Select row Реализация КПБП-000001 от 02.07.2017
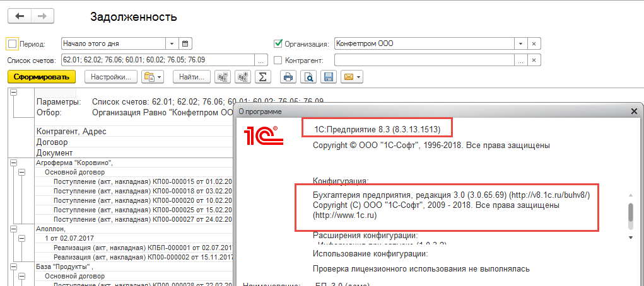 (134, 248)
